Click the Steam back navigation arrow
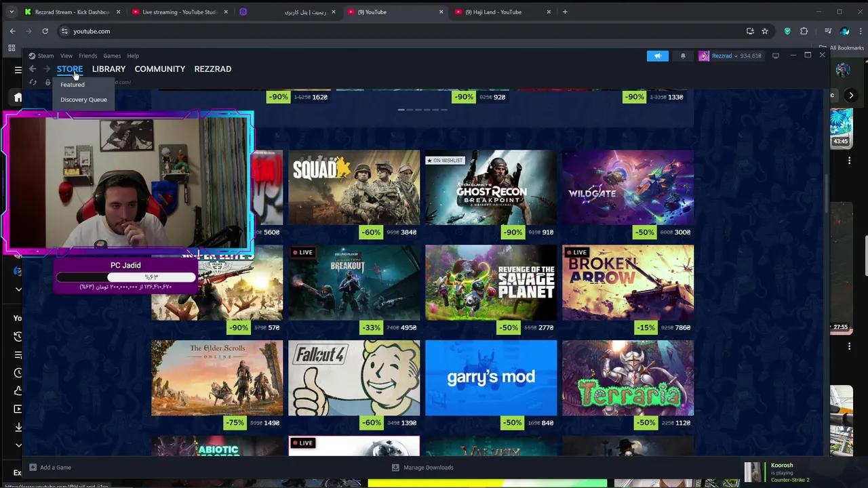This screenshot has width=868, height=488. click(33, 69)
